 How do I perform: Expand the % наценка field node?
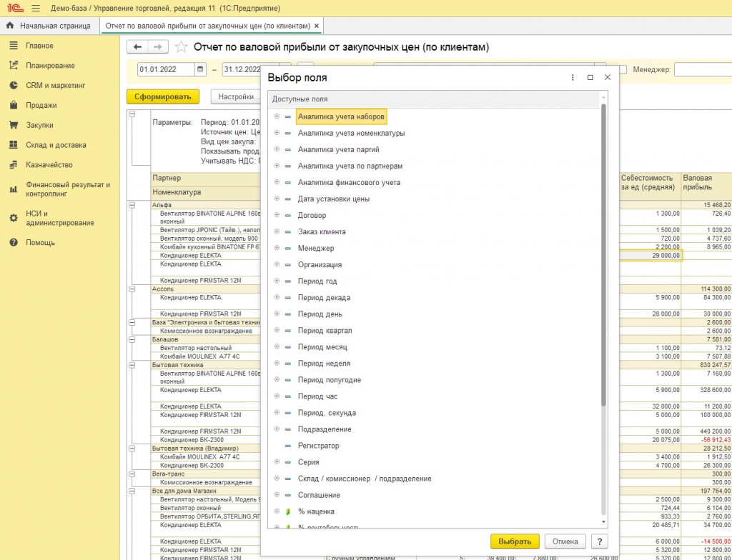(x=277, y=511)
